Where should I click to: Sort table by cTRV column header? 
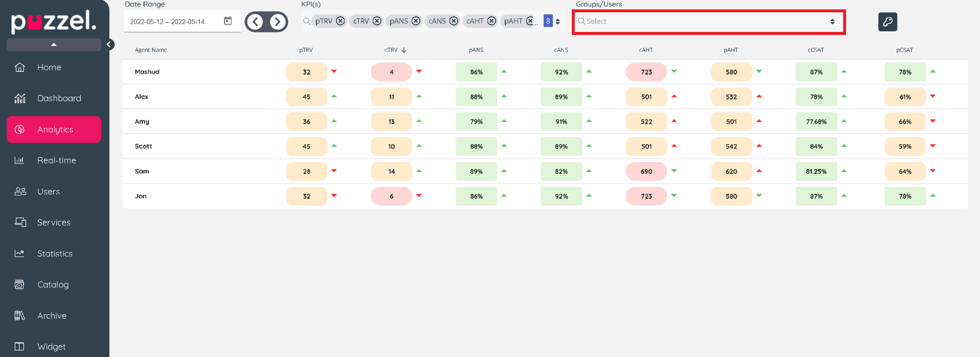391,50
